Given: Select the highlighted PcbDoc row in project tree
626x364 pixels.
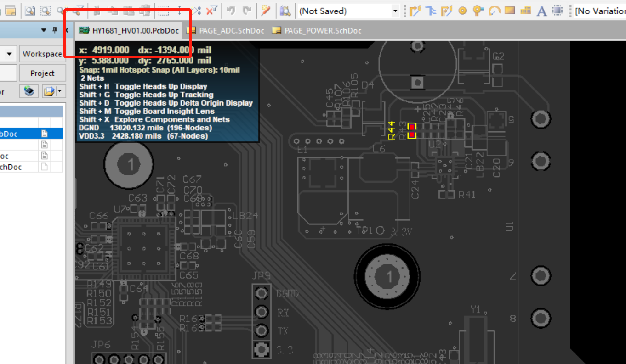Looking at the screenshot, I should pyautogui.click(x=31, y=134).
